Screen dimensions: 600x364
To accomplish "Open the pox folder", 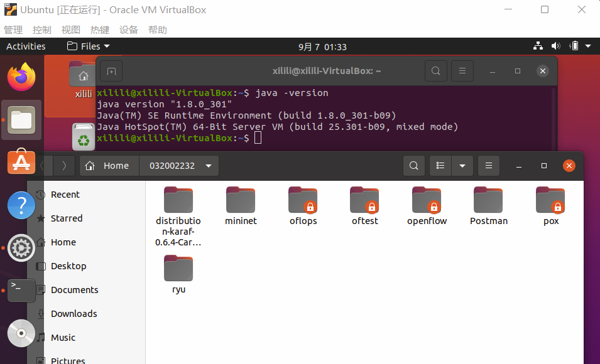I will (x=550, y=206).
